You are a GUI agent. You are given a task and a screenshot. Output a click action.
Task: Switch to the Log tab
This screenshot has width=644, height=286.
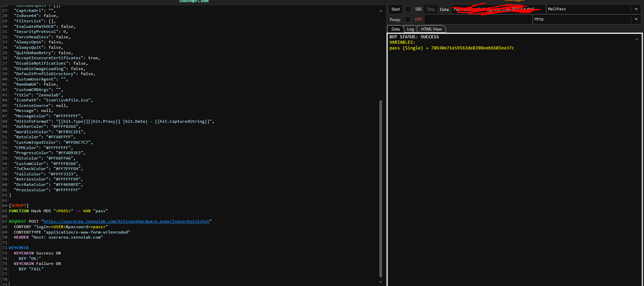(x=411, y=29)
